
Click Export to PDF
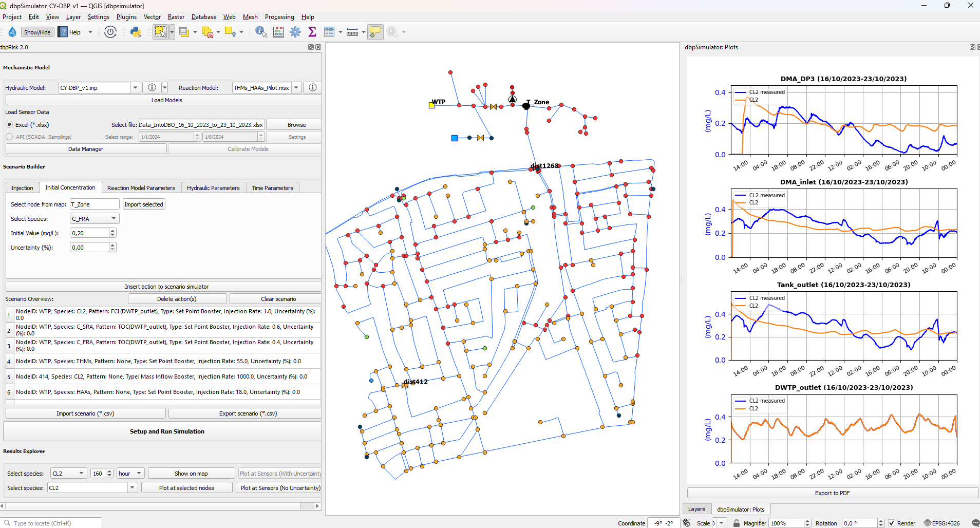click(832, 493)
